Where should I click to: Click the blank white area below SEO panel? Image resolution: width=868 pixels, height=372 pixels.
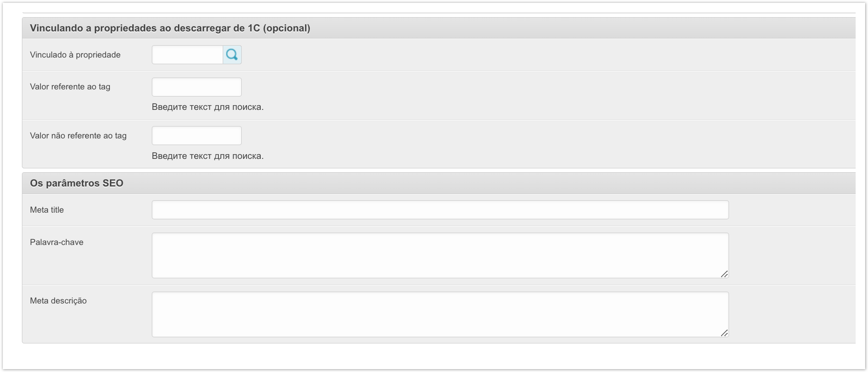click(428, 356)
